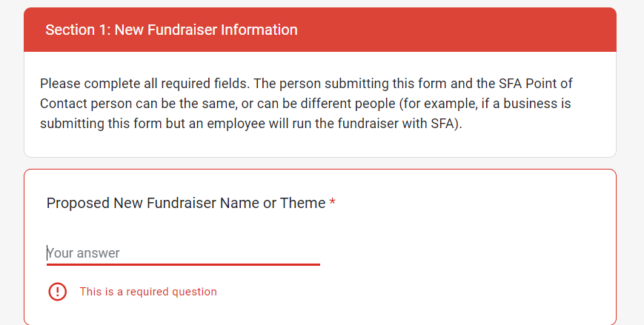Click the red exclamation error icon

coord(58,292)
